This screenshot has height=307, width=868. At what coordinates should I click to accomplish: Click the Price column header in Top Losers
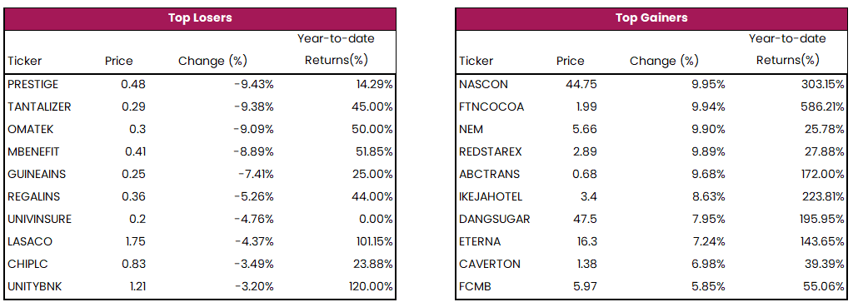(x=118, y=61)
